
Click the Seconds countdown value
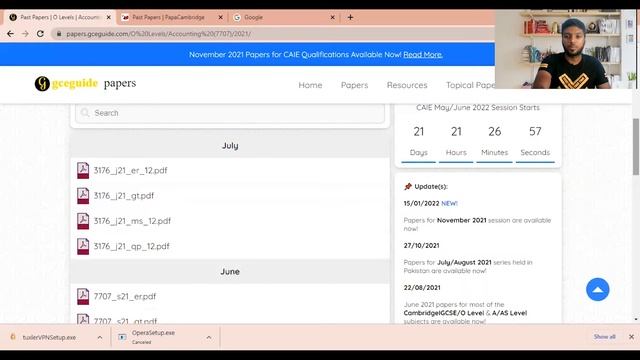pyautogui.click(x=535, y=131)
